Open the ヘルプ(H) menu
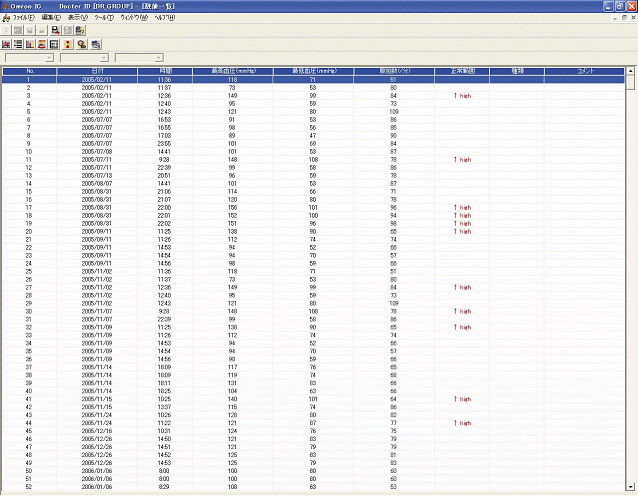Viewport: 638px width, 496px height. [165, 18]
